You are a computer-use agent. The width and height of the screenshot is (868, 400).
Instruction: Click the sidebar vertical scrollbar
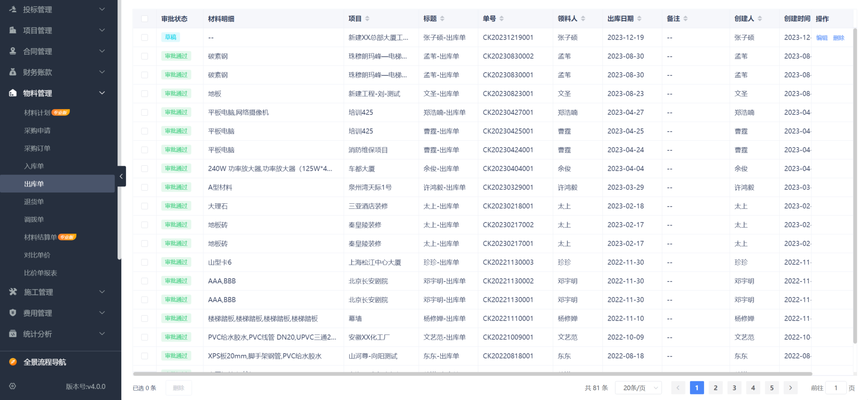tap(119, 130)
